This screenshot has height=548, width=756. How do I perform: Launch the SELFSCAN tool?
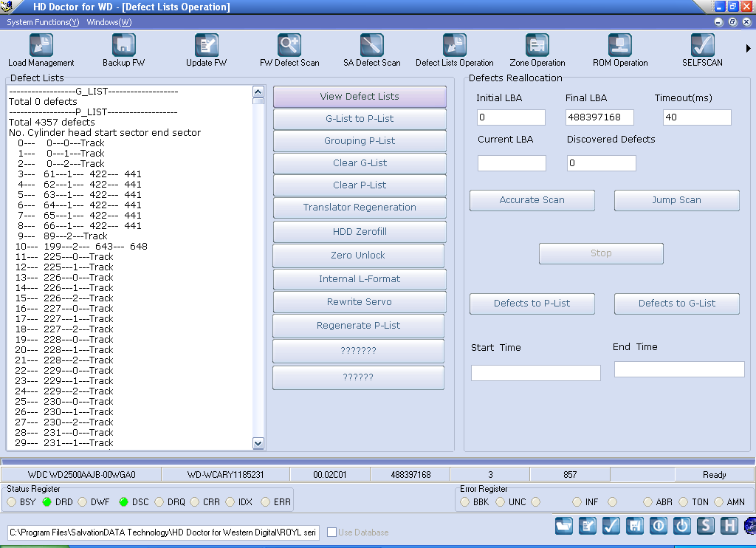pos(703,50)
